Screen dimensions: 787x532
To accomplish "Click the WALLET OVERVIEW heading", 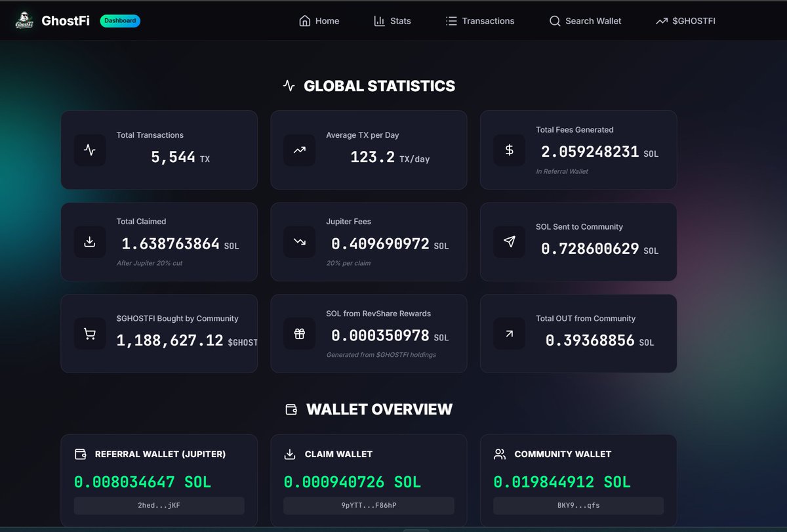I will 379,409.
